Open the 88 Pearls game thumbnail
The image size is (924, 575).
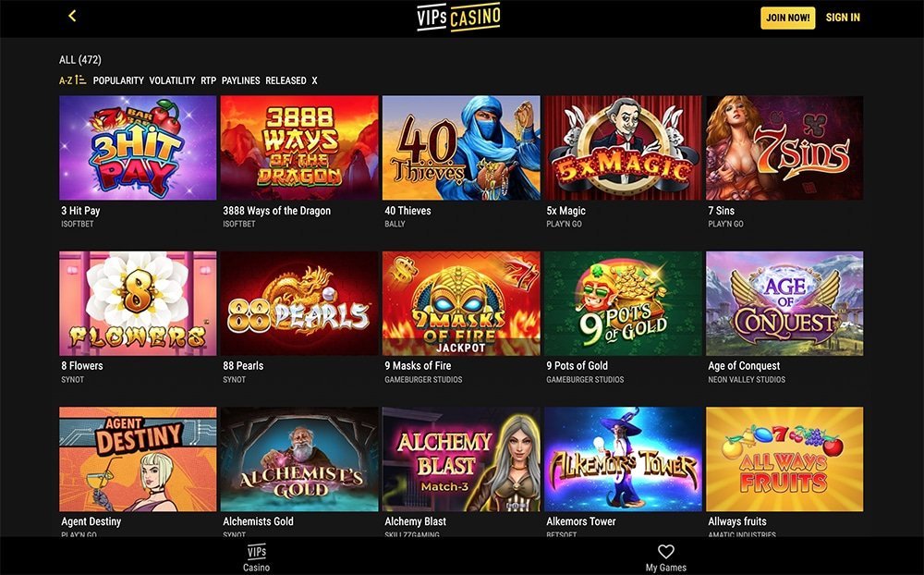(299, 303)
